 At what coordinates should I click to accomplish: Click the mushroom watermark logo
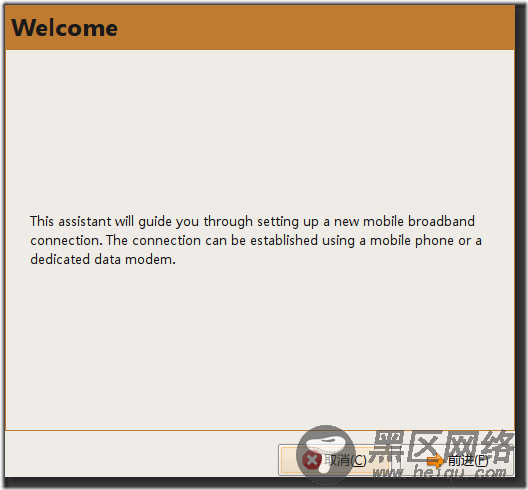coord(325,454)
